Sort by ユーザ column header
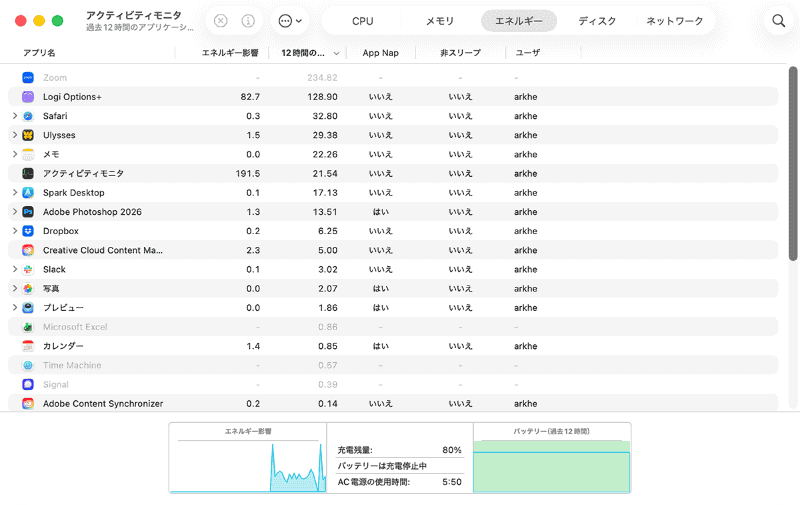This screenshot has width=800, height=505. click(x=528, y=53)
